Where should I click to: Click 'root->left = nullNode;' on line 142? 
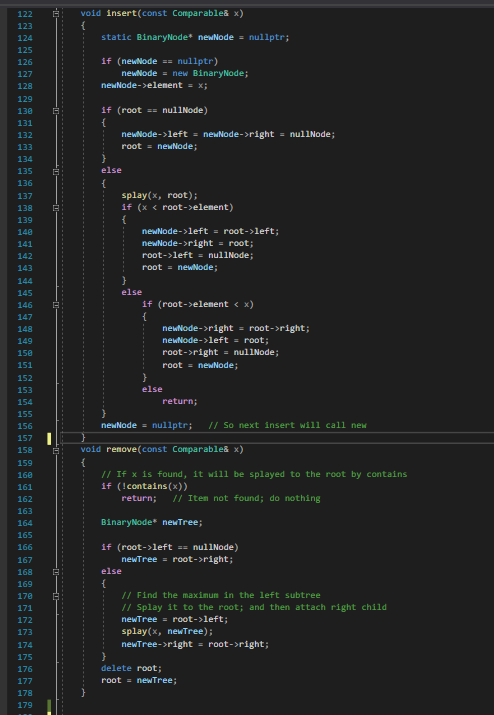click(x=198, y=255)
